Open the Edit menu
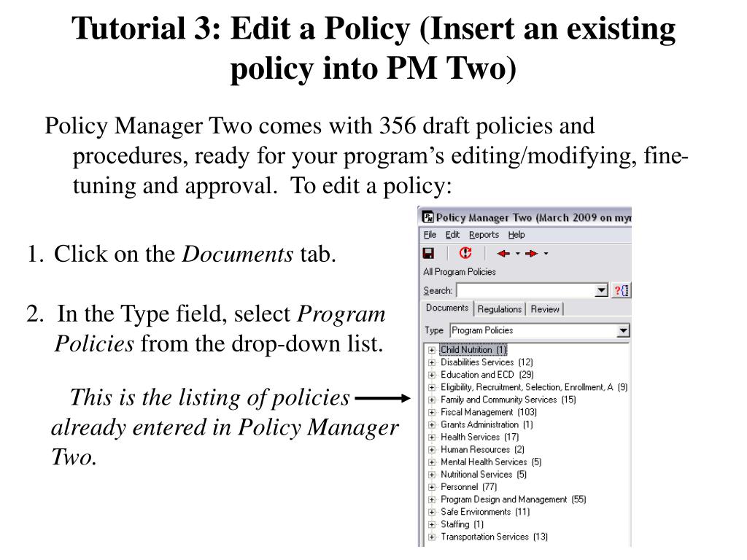This screenshot has width=747, height=560. pyautogui.click(x=452, y=235)
